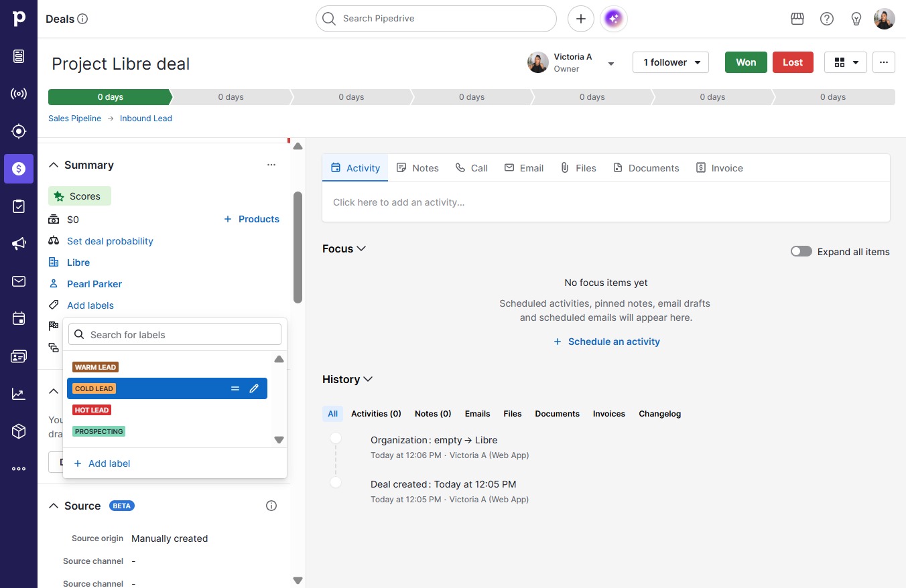Open the Help question mark icon
This screenshot has width=906, height=588.
pyautogui.click(x=827, y=19)
